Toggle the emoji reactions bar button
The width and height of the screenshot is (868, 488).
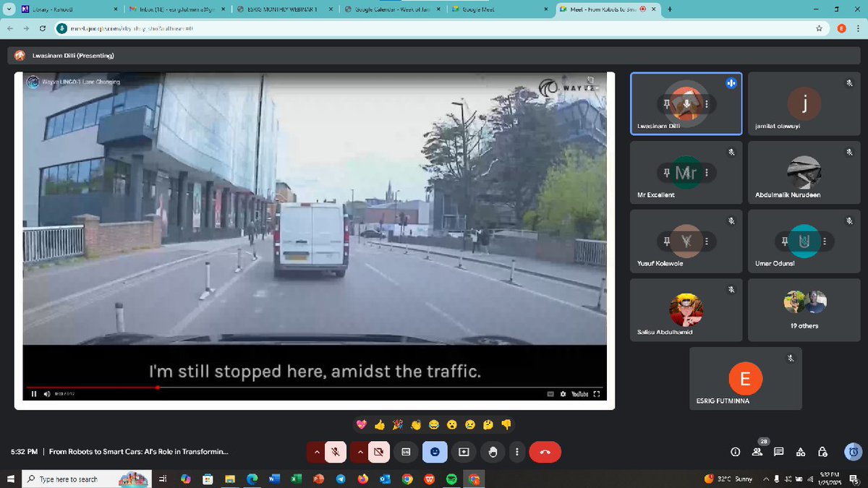coord(435,452)
